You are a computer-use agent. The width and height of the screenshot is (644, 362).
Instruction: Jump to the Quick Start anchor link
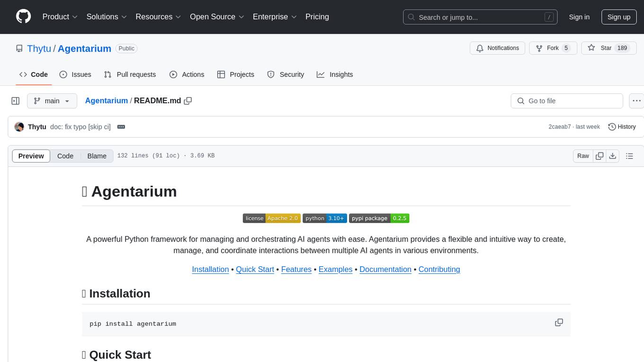(x=255, y=269)
